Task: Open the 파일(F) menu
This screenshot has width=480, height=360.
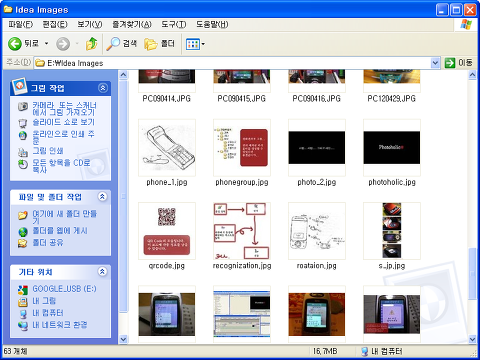Action: [x=20, y=24]
